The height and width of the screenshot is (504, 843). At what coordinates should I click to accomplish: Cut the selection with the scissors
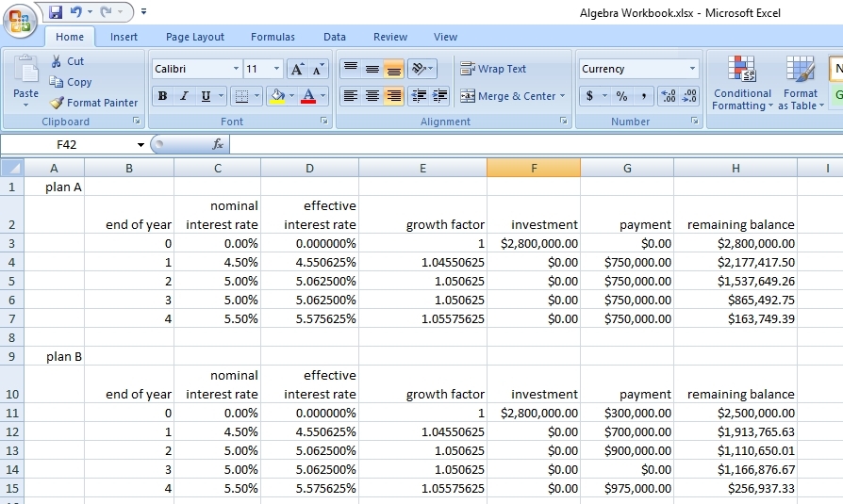coord(67,61)
